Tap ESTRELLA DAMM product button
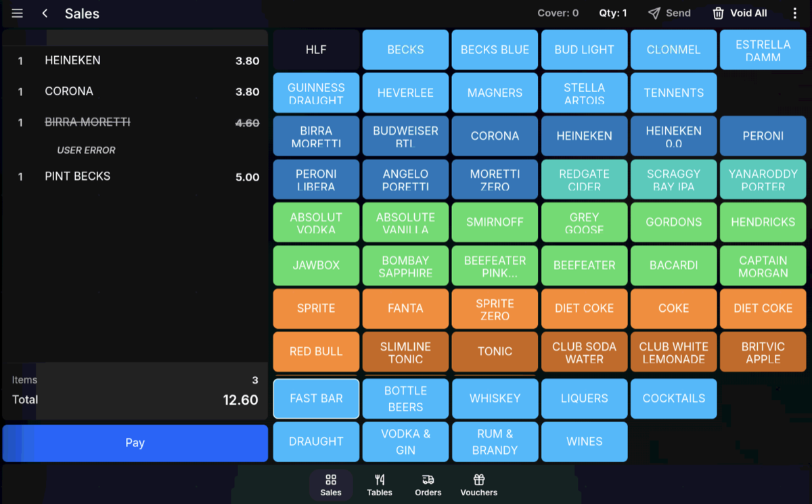 tap(763, 49)
